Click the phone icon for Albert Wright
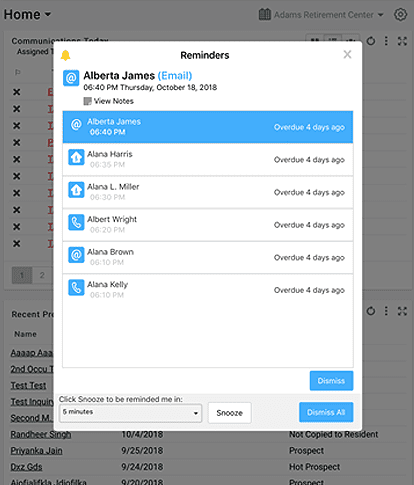Image resolution: width=414 pixels, height=485 pixels. point(76,222)
